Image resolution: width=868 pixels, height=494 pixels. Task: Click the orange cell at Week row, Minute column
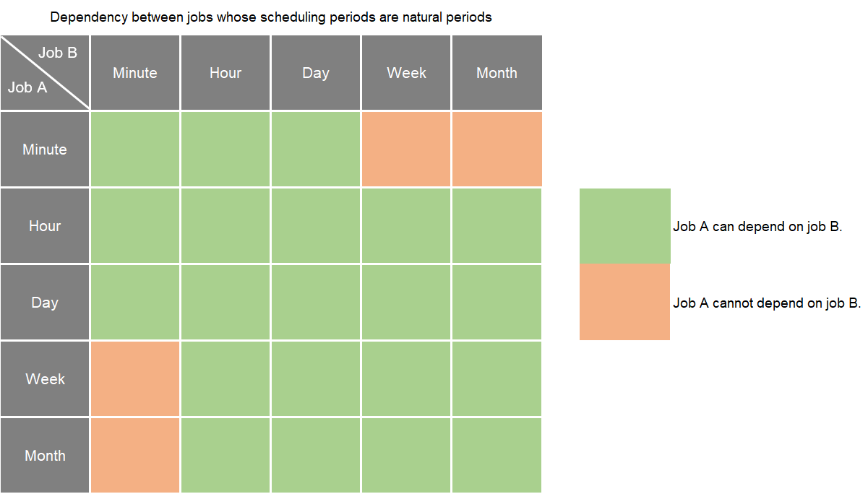pos(135,378)
